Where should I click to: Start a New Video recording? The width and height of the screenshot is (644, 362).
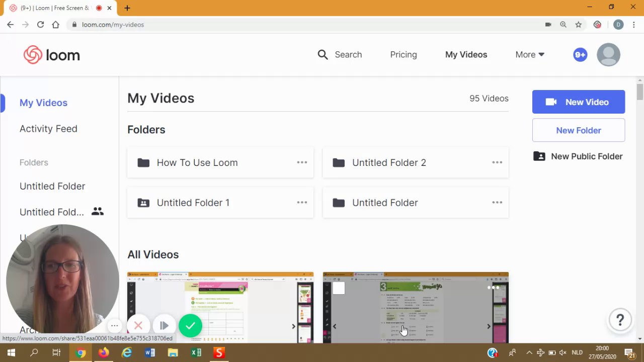(579, 102)
